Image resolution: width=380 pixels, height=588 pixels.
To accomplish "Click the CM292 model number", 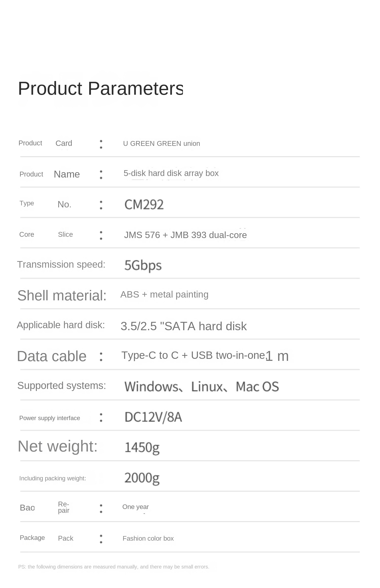I will (144, 204).
